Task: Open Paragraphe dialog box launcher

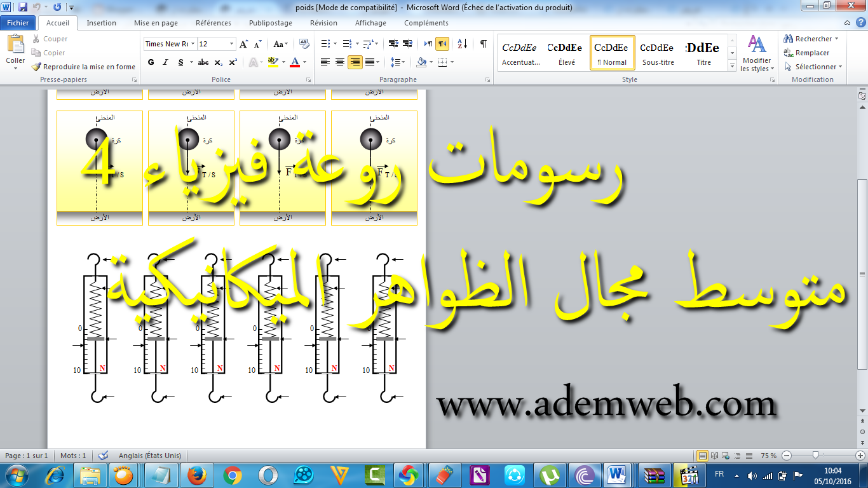Action: coord(488,80)
